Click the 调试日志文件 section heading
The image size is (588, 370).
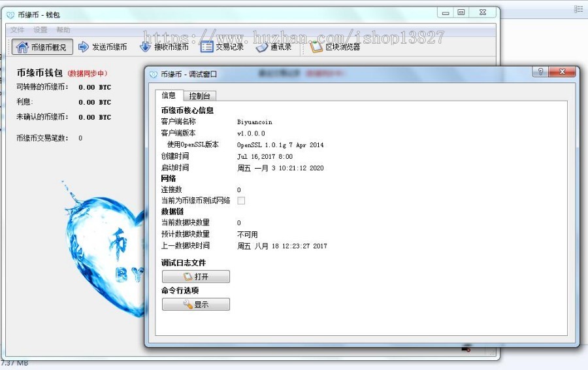184,263
